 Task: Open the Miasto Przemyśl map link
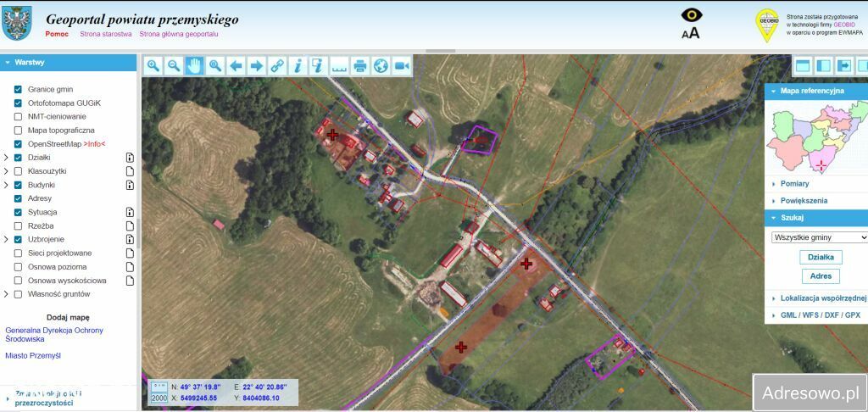(x=33, y=355)
